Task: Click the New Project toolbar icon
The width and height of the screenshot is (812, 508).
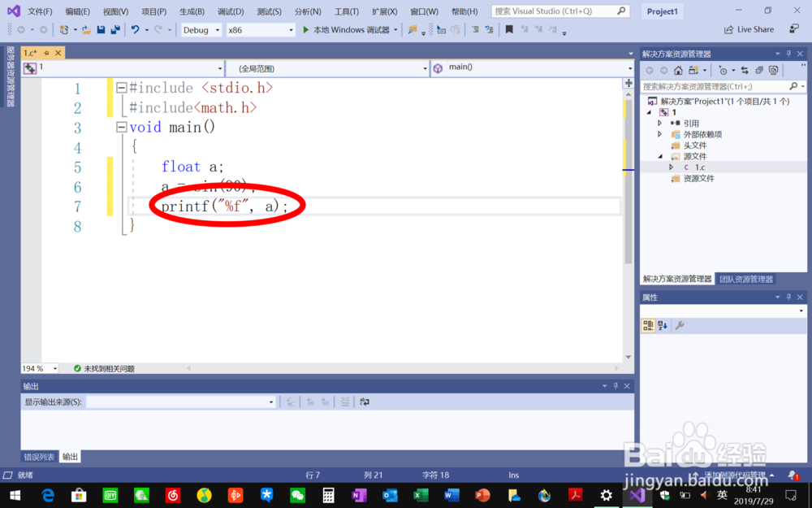Action: pos(63,30)
